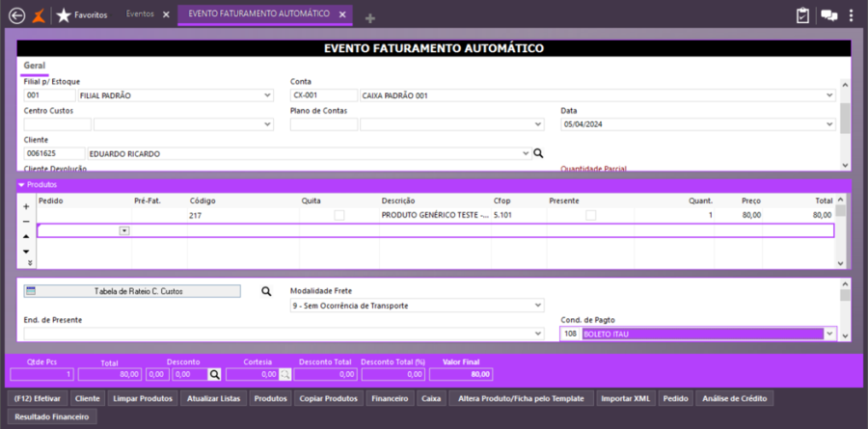Click the double chevron down icon

point(29,262)
